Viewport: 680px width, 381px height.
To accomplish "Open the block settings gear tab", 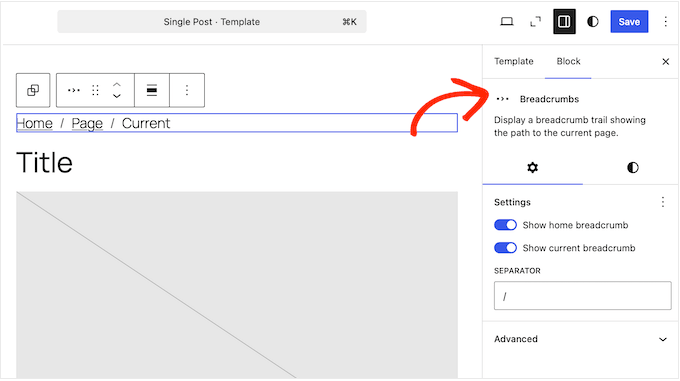I will click(x=533, y=168).
